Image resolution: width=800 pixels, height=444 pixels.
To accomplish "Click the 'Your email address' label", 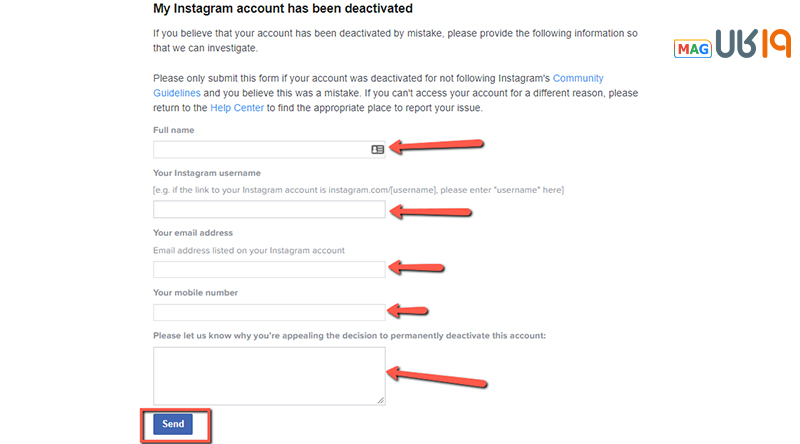I will coord(193,233).
